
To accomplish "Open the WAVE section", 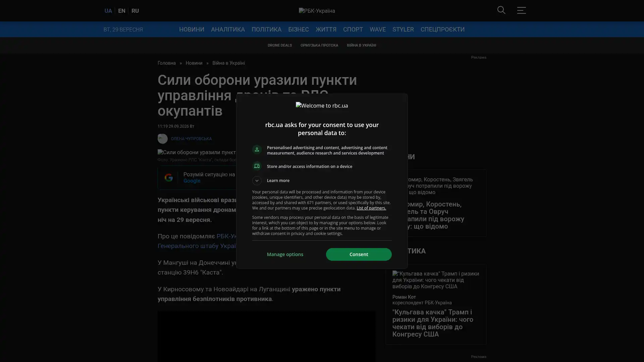I will 377,29.
